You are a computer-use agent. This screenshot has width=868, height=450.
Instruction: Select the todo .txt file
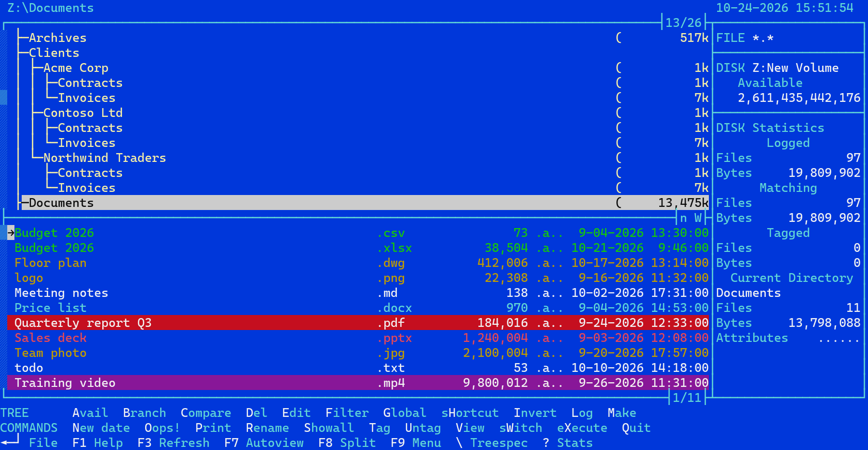click(358, 368)
